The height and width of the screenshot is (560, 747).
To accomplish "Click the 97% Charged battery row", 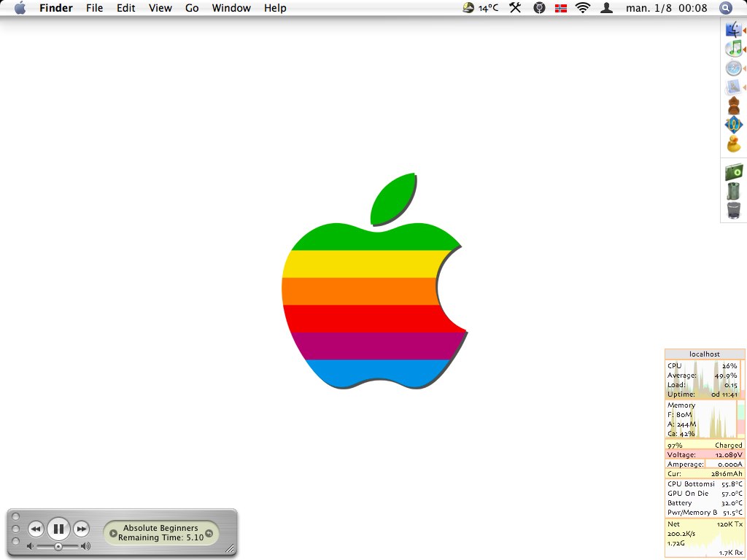I will coord(705,446).
